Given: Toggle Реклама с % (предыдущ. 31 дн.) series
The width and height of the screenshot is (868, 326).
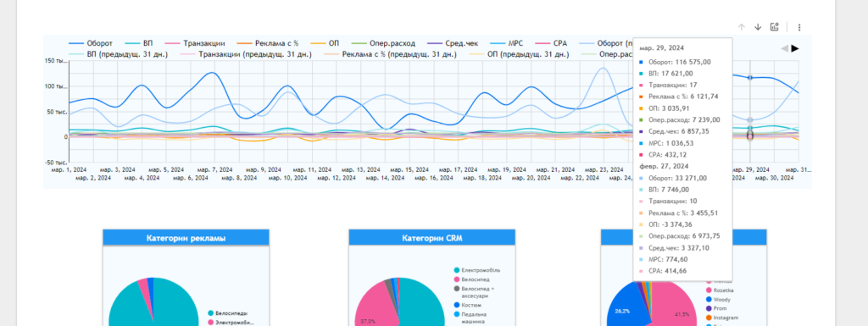Looking at the screenshot, I should point(390,54).
